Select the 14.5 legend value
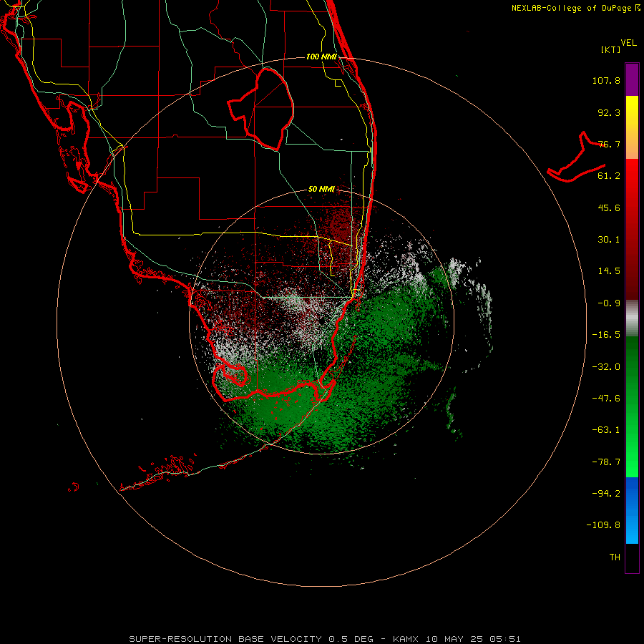 (x=609, y=271)
